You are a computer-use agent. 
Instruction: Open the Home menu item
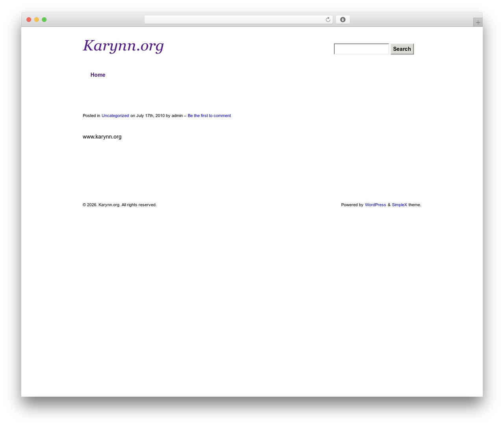point(98,75)
